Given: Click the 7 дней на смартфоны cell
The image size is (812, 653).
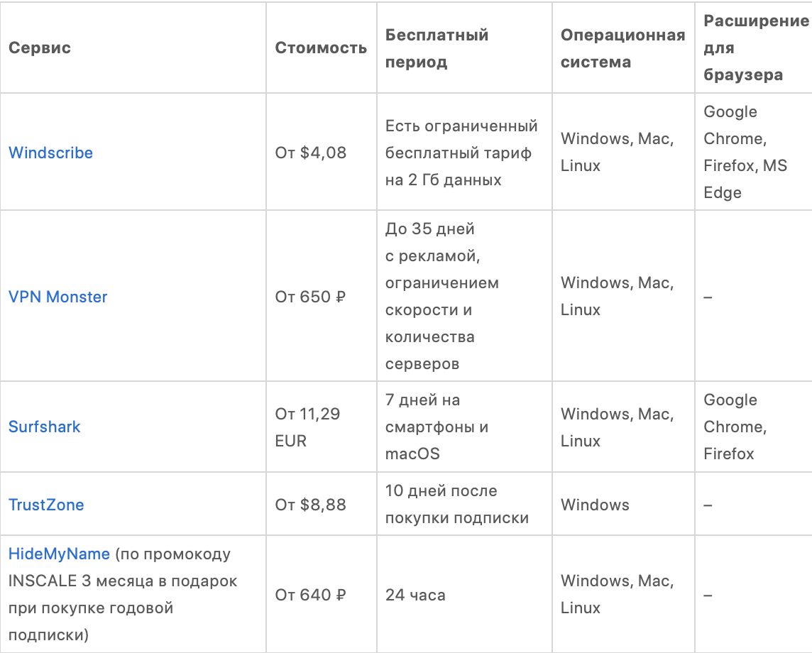Looking at the screenshot, I should point(437,427).
